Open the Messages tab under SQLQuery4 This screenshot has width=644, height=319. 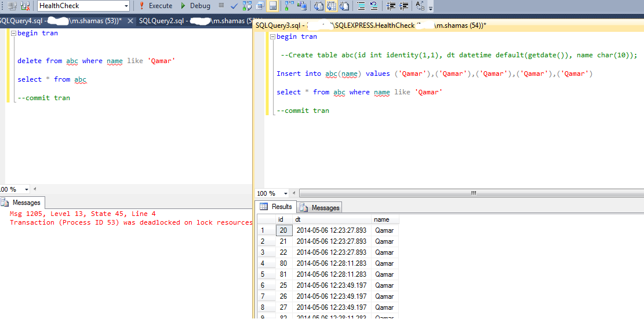point(23,203)
